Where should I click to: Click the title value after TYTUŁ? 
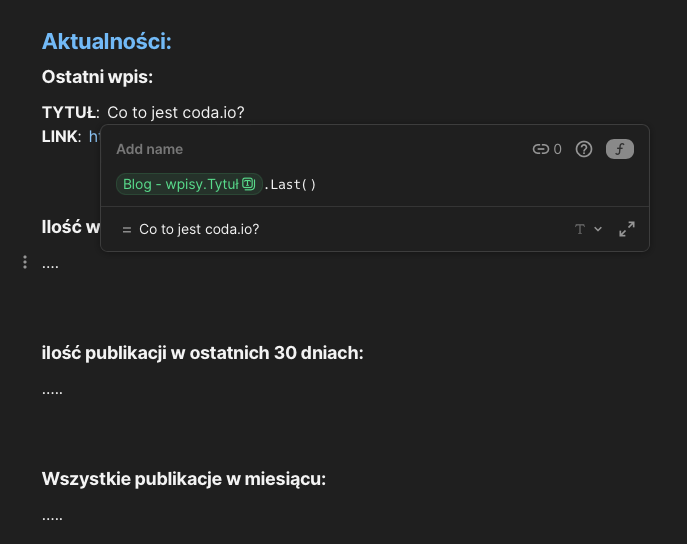coord(176,112)
